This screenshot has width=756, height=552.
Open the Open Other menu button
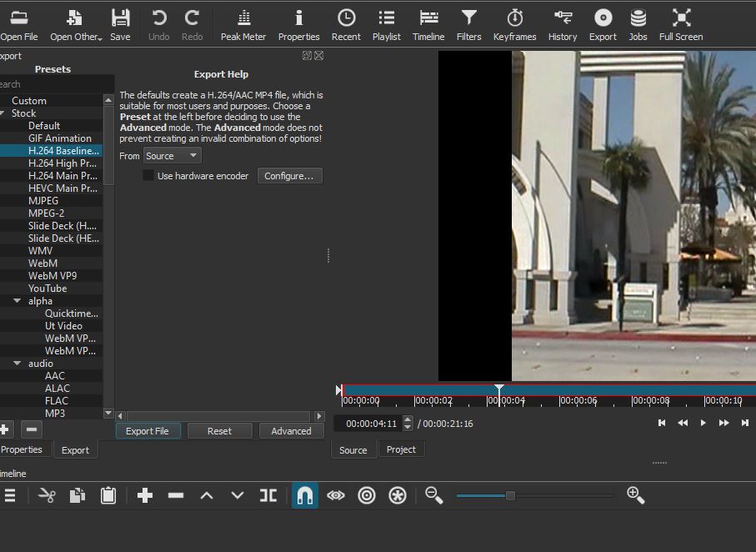76,25
